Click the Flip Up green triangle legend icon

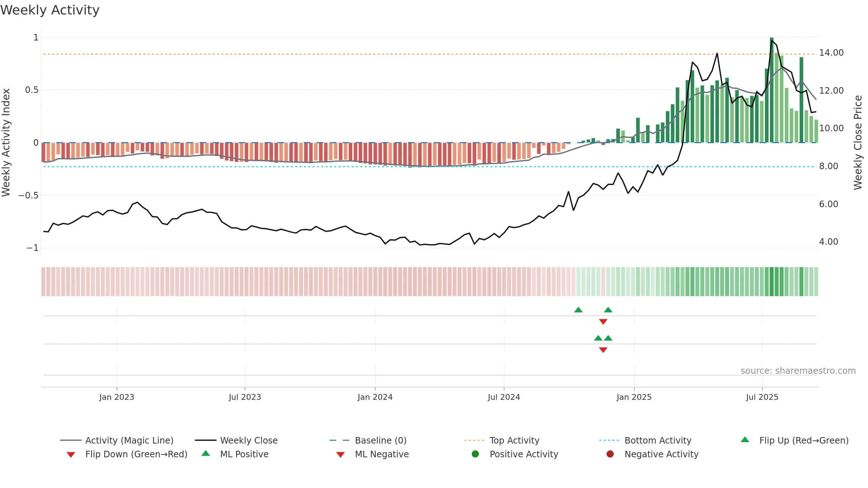pos(745,440)
